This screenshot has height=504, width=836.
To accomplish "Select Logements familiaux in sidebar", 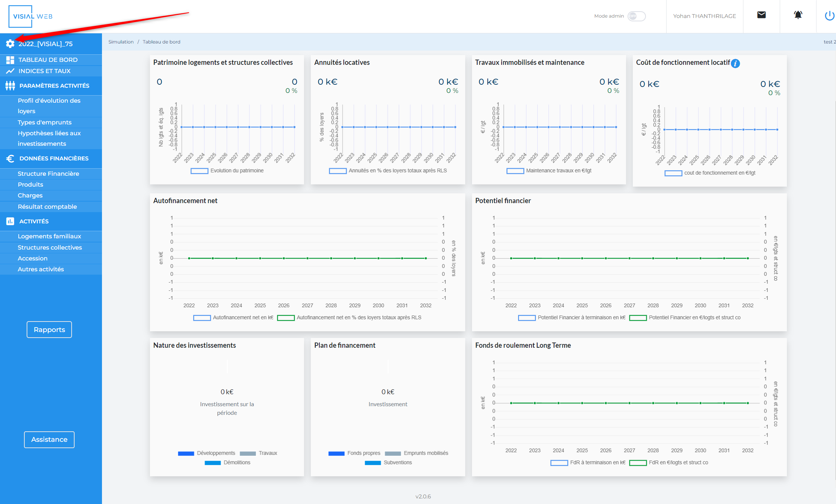I will pos(49,236).
